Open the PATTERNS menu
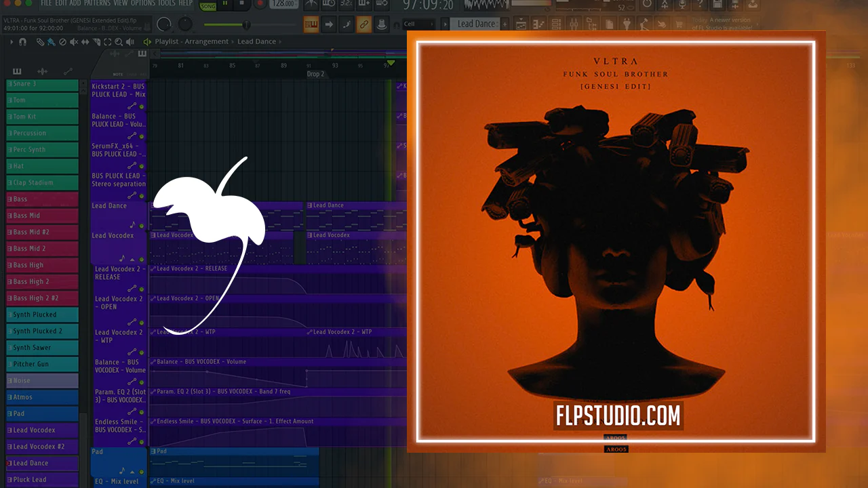 pos(97,3)
